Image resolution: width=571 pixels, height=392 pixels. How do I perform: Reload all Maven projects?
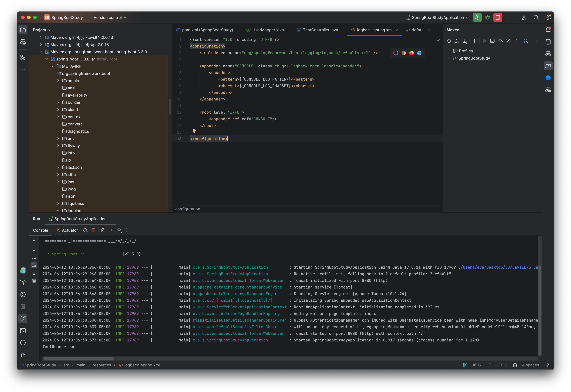tap(449, 41)
